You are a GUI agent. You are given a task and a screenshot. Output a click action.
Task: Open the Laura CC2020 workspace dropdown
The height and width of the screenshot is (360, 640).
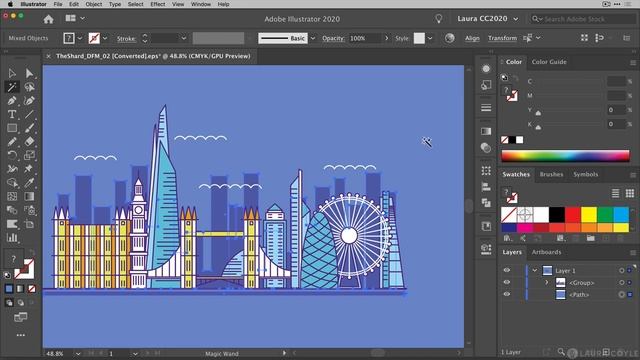point(488,19)
